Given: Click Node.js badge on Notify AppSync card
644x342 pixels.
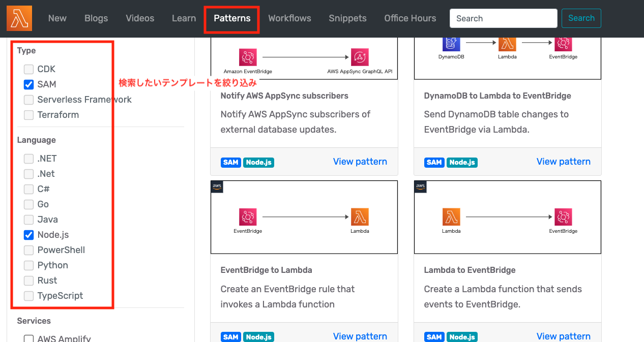Looking at the screenshot, I should 259,163.
